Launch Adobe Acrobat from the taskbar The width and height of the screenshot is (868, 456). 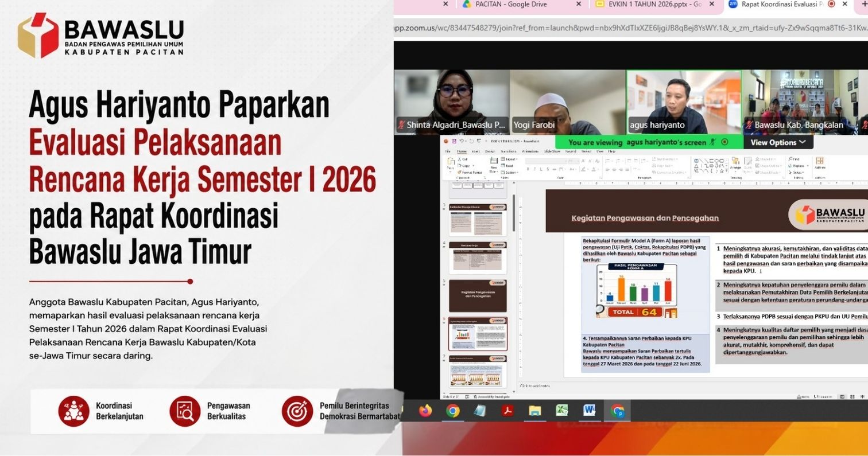pos(507,411)
